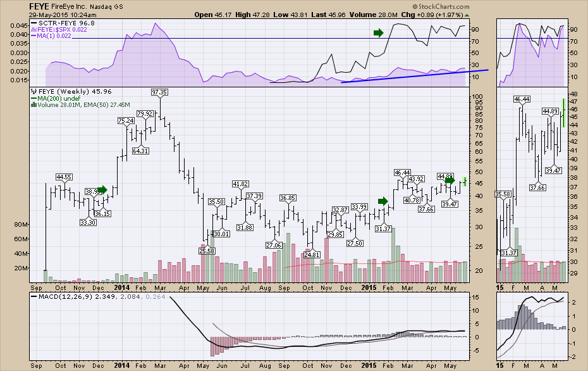This screenshot has height=371, width=588.
Task: Click the MA(1) 0.022 legend entry
Action: (51, 35)
